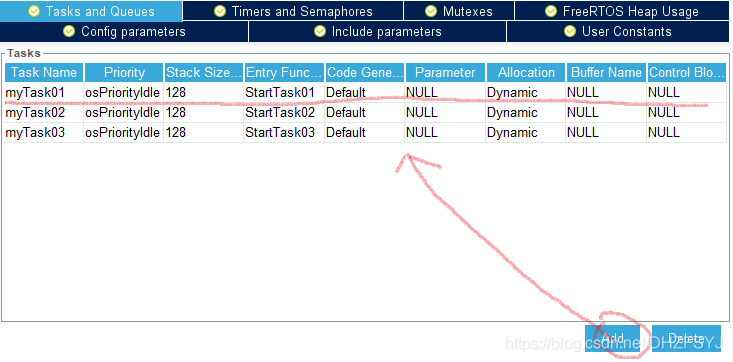Click Dynamic allocation of myTask03

tap(525, 133)
